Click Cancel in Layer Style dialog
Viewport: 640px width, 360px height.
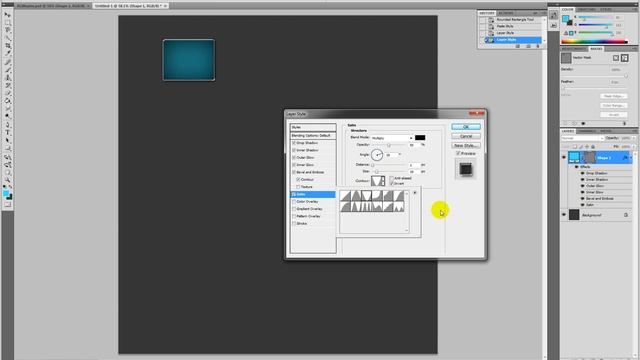(x=466, y=136)
